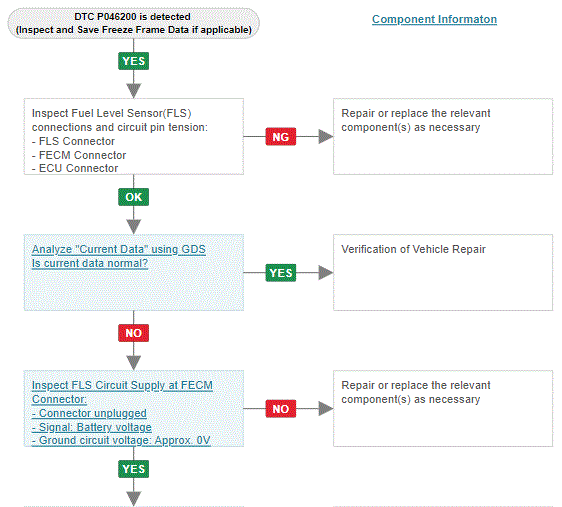Viewport: 562px width, 507px height.
Task: Select the Repair or replace box next to the NG badge
Action: (443, 137)
